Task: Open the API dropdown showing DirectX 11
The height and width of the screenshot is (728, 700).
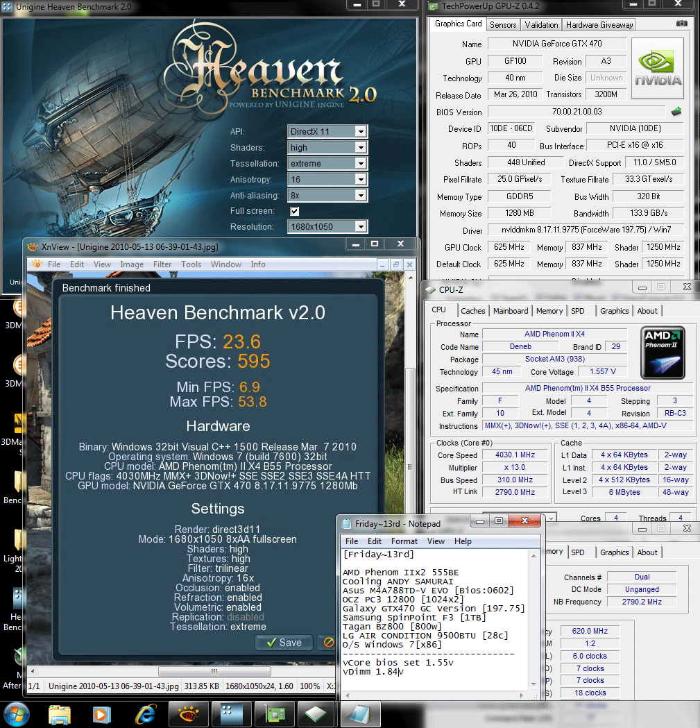Action: (x=327, y=131)
